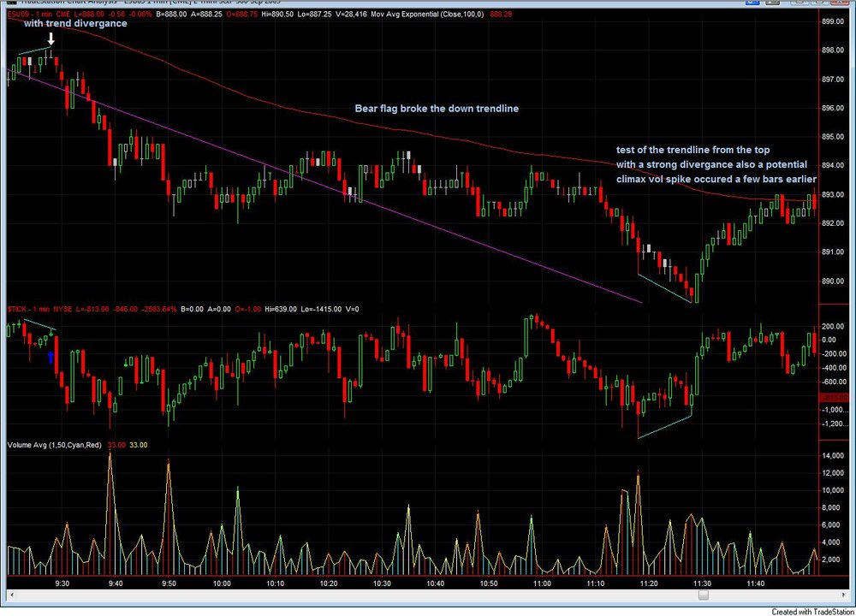This screenshot has width=856, height=616.
Task: Click the 'A=888.25' ask value
Action: pyautogui.click(x=206, y=15)
